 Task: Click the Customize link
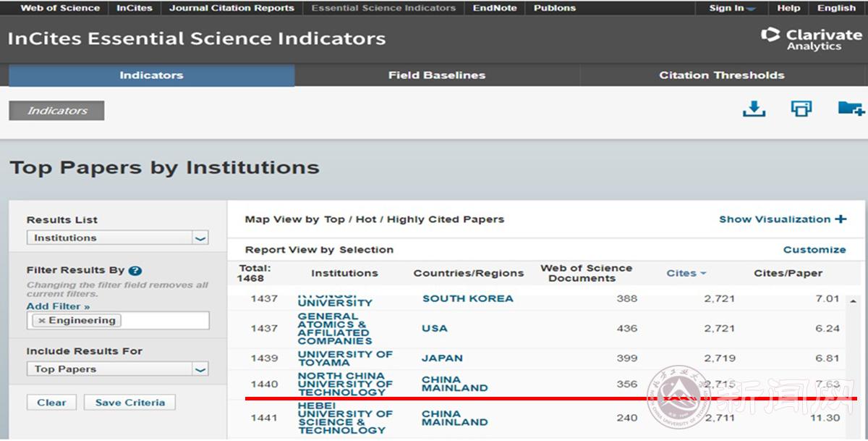click(814, 250)
